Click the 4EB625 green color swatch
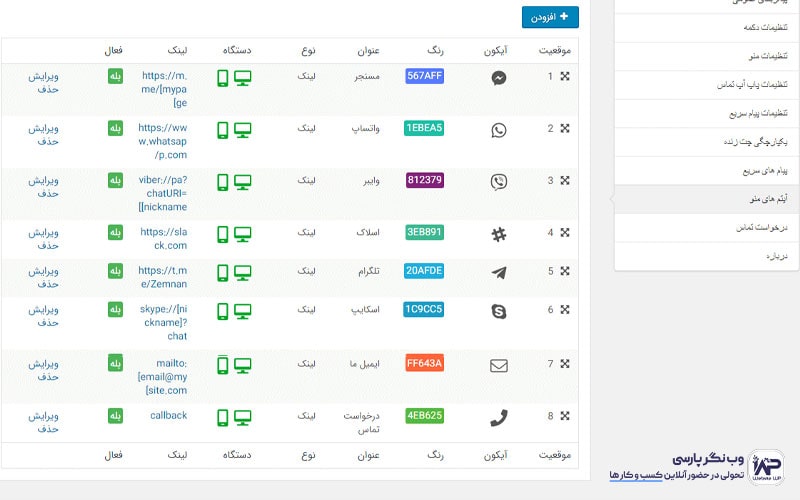The image size is (800, 500). (x=424, y=415)
